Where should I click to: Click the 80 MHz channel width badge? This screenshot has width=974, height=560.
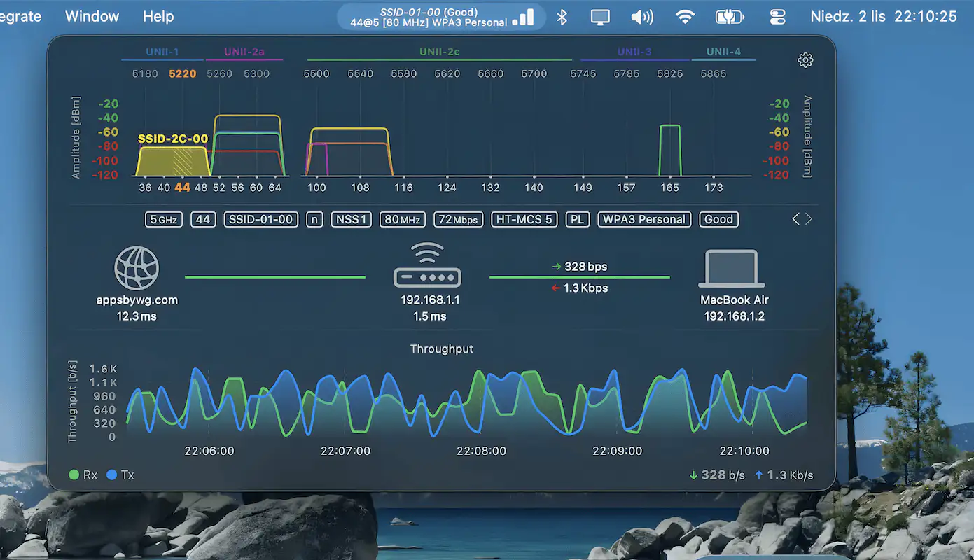coord(402,219)
